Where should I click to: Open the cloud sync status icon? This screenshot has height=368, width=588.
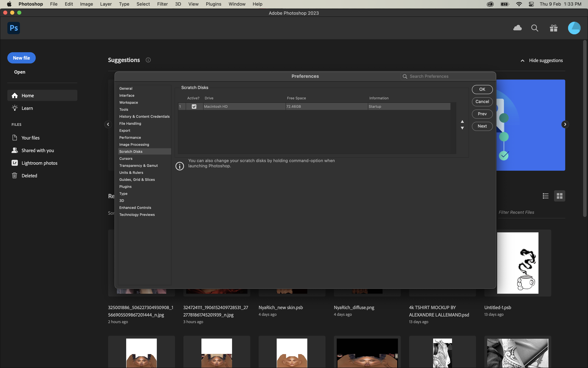517,28
